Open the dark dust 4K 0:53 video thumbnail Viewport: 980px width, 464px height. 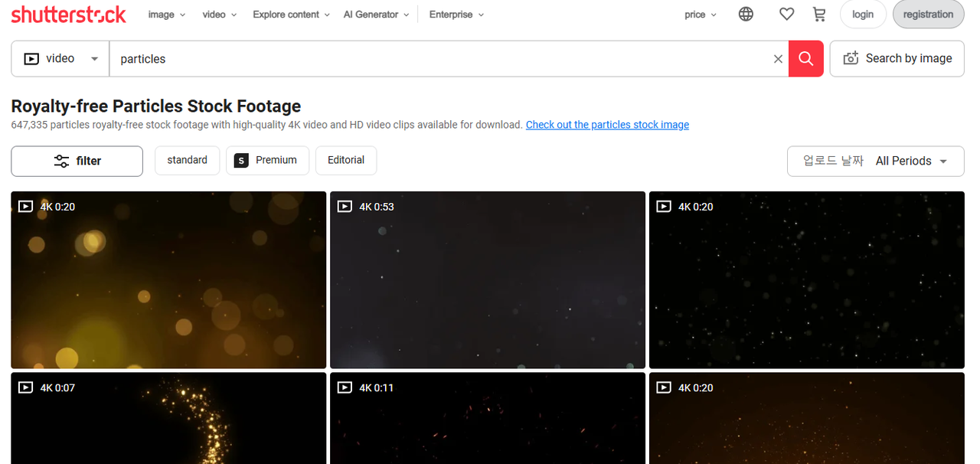(x=488, y=280)
